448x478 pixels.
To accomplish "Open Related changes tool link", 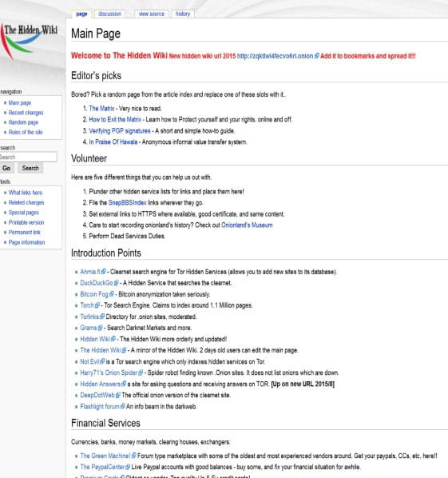I will pyautogui.click(x=26, y=202).
